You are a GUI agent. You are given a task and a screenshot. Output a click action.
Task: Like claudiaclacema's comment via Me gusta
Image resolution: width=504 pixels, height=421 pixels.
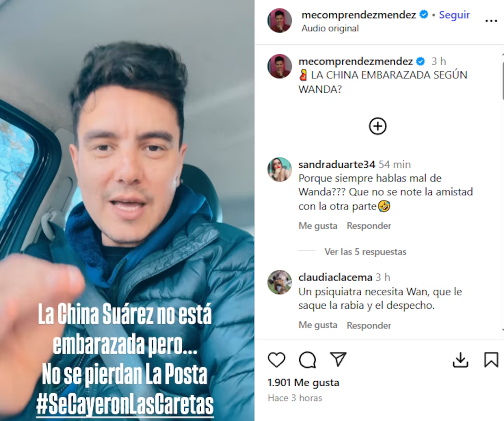click(318, 325)
